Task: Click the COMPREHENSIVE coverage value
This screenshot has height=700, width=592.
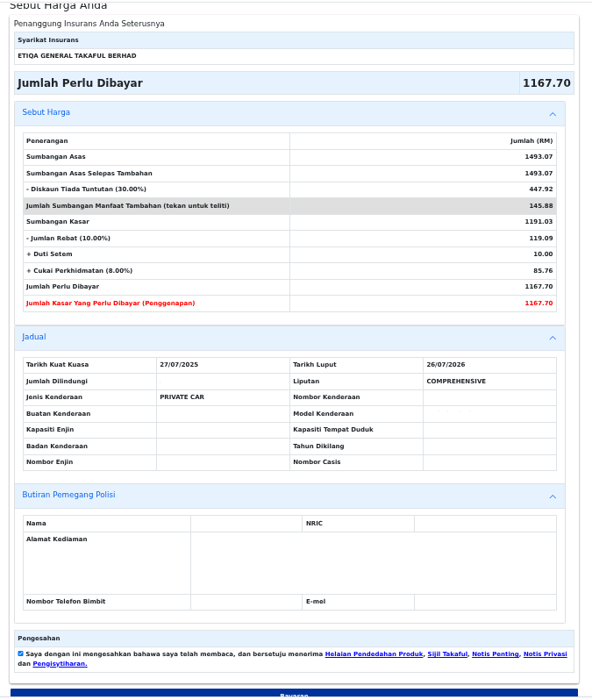Action: [456, 382]
